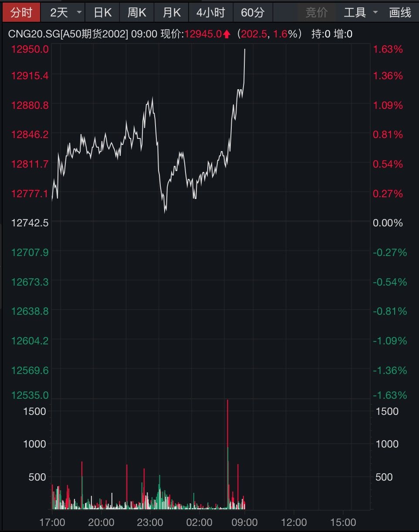Click the 12950.0 top price axis label
Viewport: 419px width, 532px height.
click(x=30, y=49)
